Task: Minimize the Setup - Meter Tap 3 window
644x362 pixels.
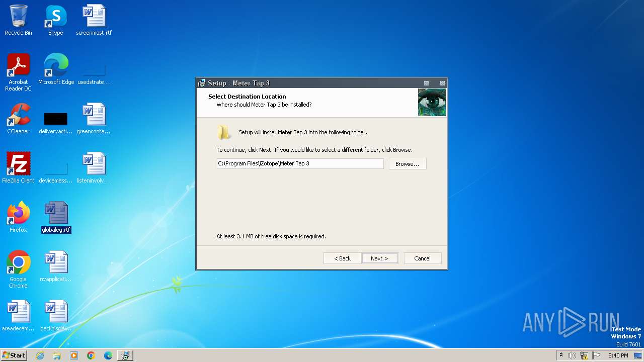Action: pos(426,83)
